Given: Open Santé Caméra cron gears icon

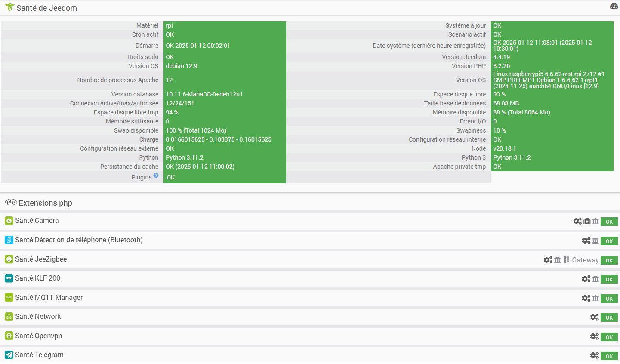Looking at the screenshot, I should coord(577,221).
